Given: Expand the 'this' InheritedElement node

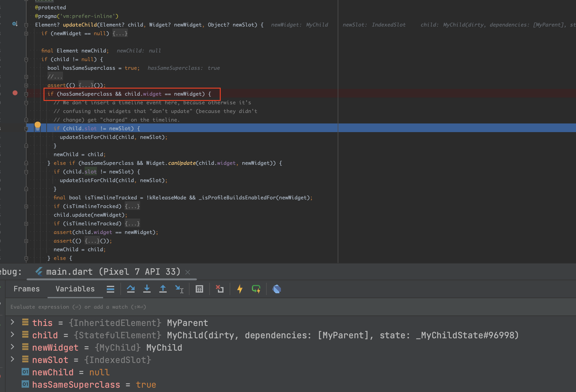Looking at the screenshot, I should tap(12, 322).
